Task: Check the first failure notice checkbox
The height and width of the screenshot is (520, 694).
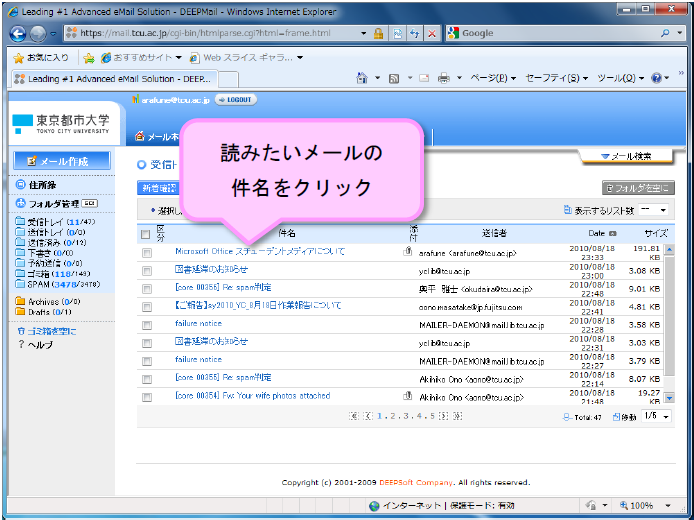Action: (x=146, y=324)
